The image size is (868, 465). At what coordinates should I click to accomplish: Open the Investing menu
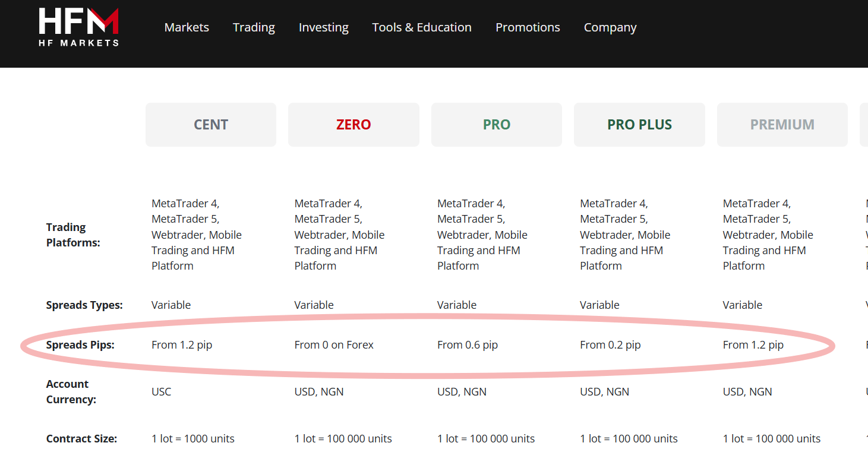[x=323, y=27]
